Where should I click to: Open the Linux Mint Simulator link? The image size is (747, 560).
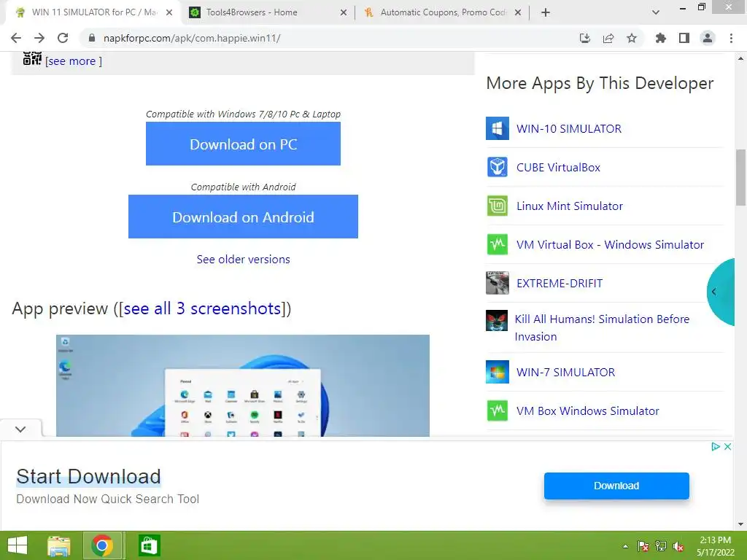pos(569,206)
